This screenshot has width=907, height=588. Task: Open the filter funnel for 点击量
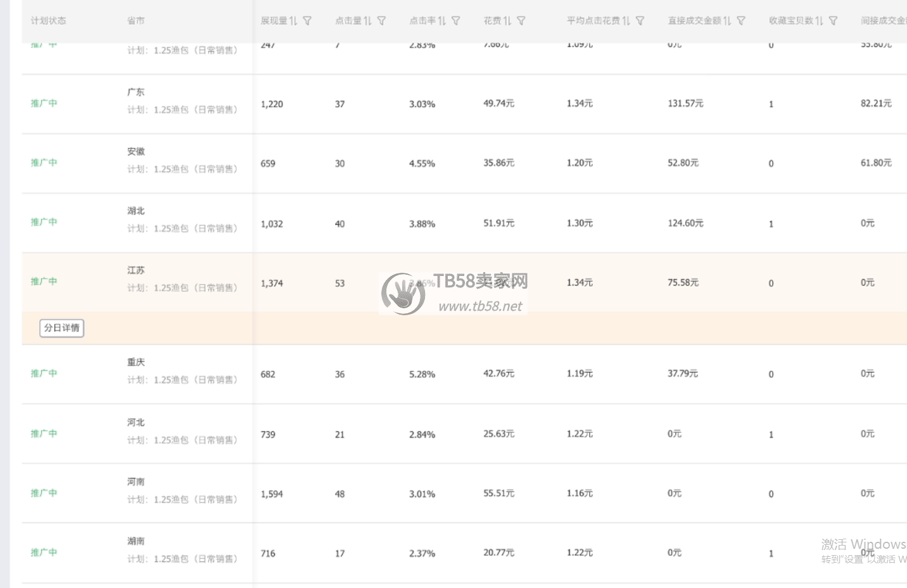point(381,21)
